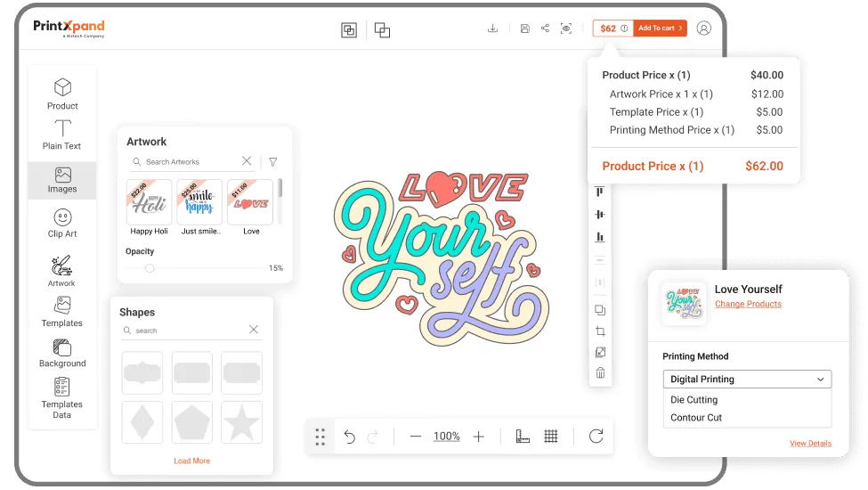Expand the Digital Printing dropdown
This screenshot has width=868, height=490.
tap(747, 380)
